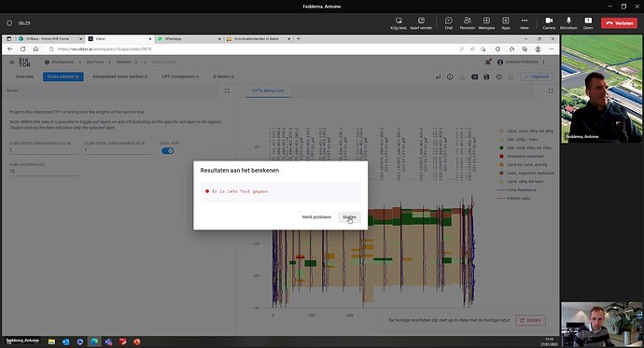
Task: Click the backspace clear toolbar icon
Action: [474, 77]
